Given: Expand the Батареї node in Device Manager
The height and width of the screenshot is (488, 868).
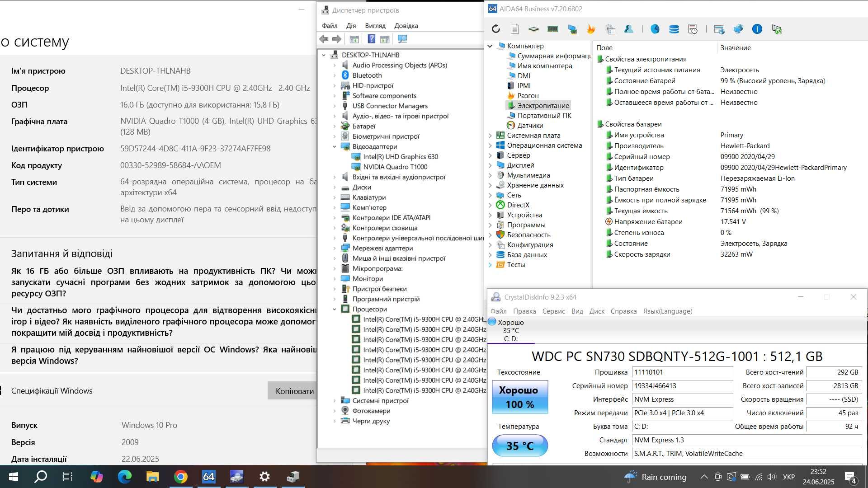Looking at the screenshot, I should 335,126.
